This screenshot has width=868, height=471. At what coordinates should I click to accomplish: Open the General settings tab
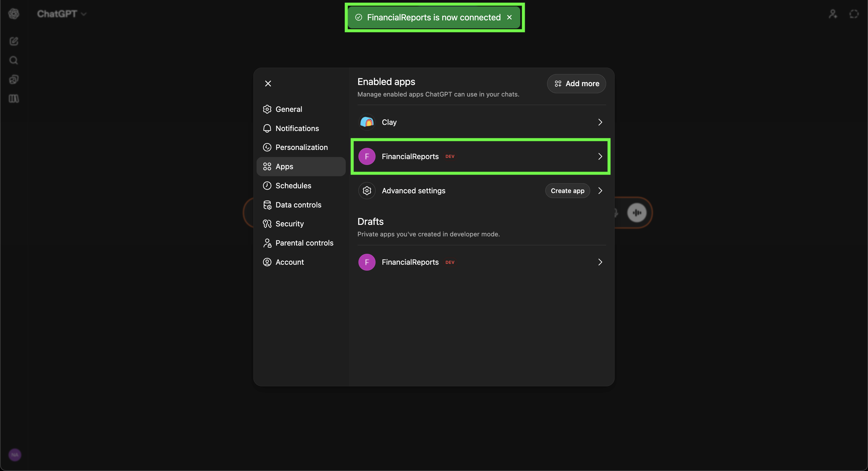click(x=301, y=109)
